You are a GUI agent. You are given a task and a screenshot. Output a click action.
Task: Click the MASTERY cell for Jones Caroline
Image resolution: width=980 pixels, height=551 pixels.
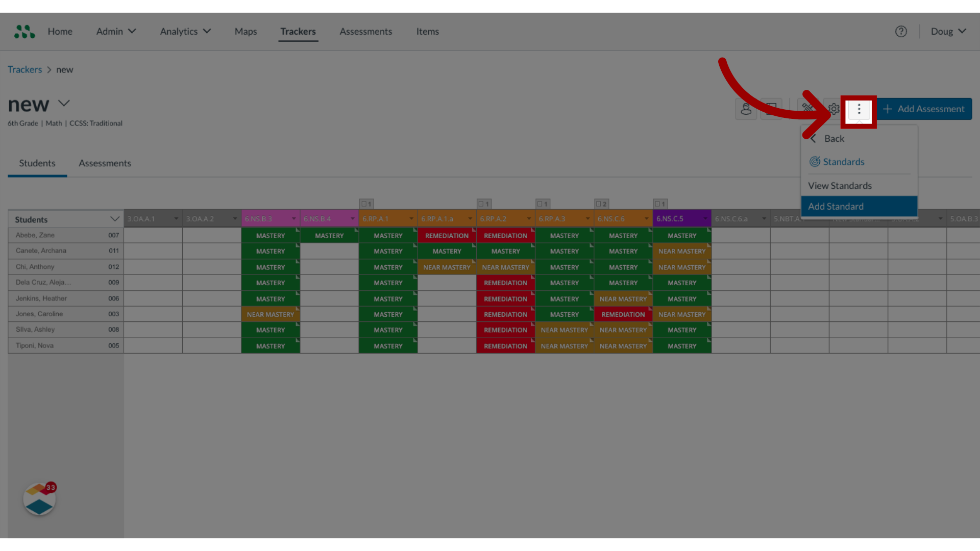(x=388, y=314)
